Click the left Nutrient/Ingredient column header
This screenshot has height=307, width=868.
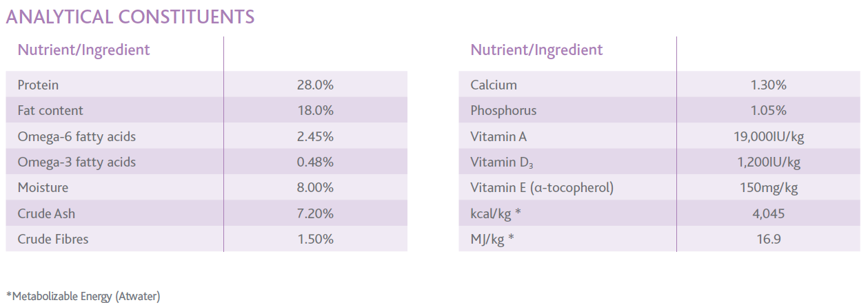83,50
